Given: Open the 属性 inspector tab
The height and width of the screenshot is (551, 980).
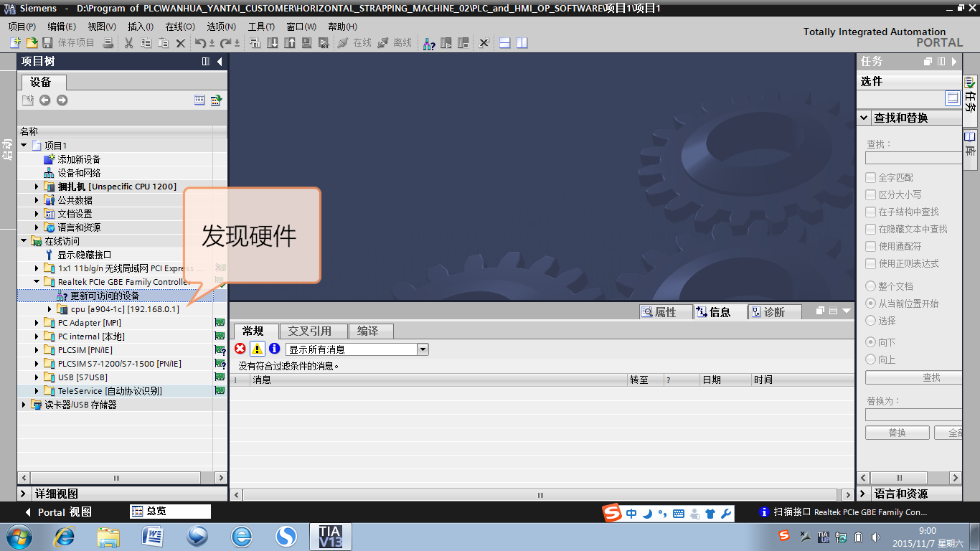Looking at the screenshot, I should 665,312.
